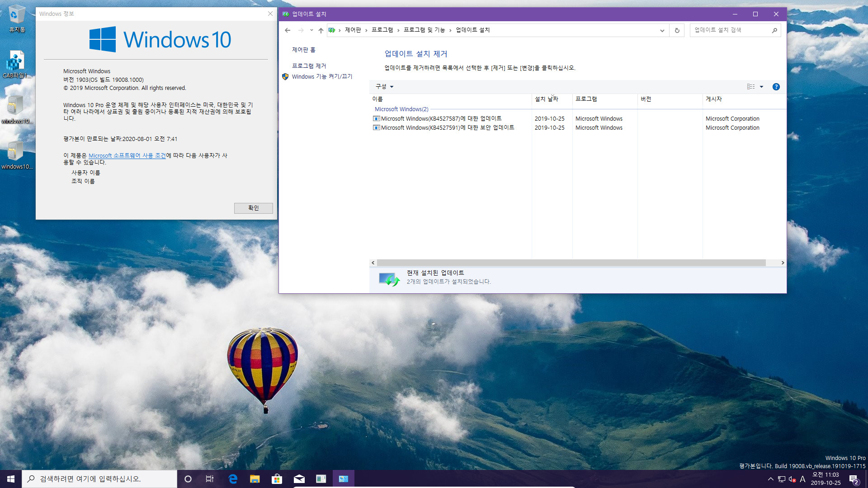This screenshot has height=488, width=868.
Task: Sort by 프로그램 column header
Action: [x=605, y=99]
